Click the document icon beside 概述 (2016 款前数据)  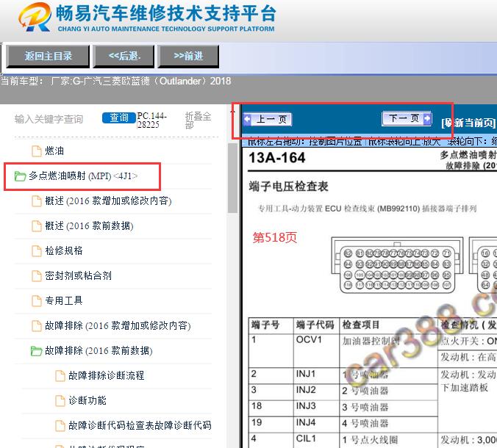[37, 226]
